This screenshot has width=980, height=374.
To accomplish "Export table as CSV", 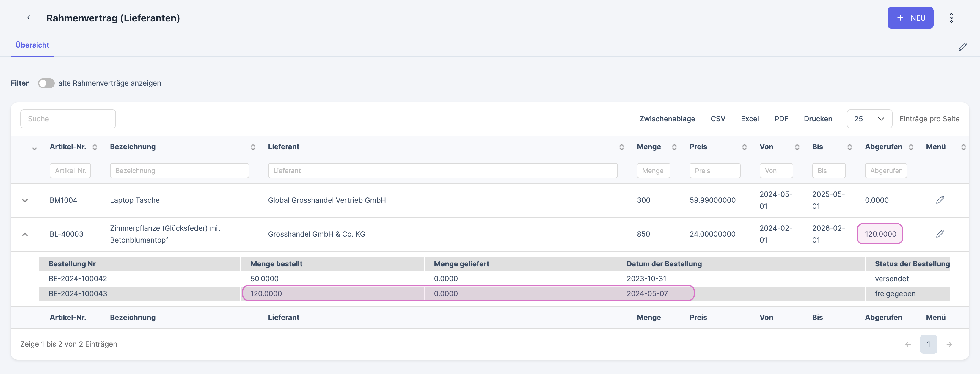I will [717, 119].
